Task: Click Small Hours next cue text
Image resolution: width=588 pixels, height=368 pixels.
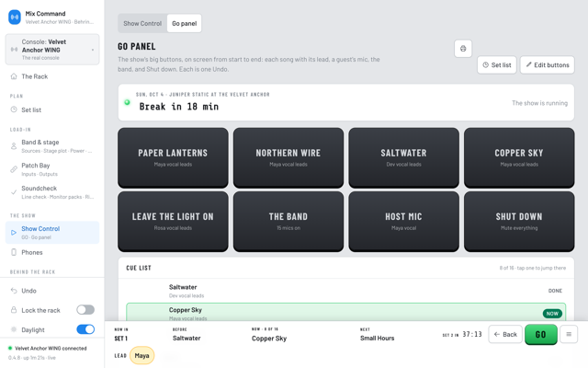Action: tap(377, 338)
